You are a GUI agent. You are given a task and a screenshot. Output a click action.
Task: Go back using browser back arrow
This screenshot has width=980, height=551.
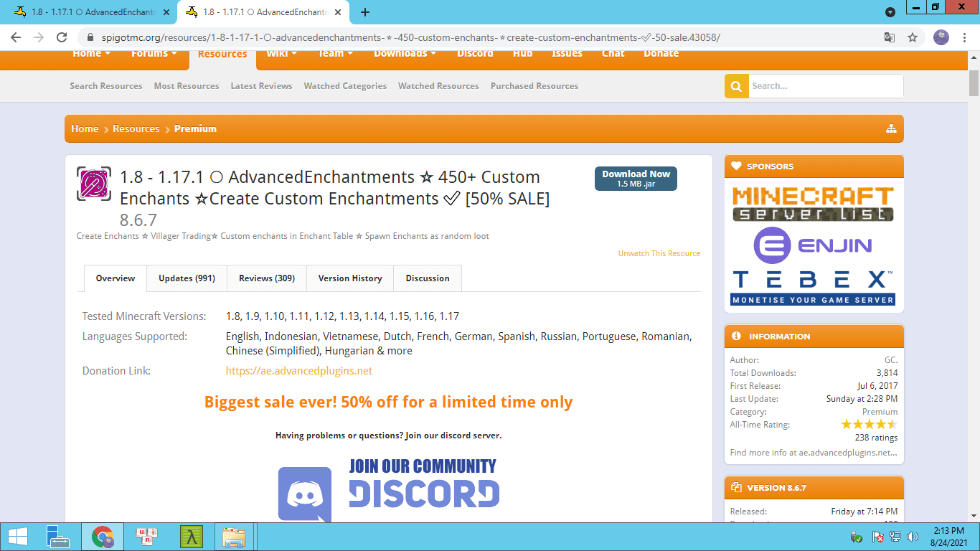click(x=16, y=37)
